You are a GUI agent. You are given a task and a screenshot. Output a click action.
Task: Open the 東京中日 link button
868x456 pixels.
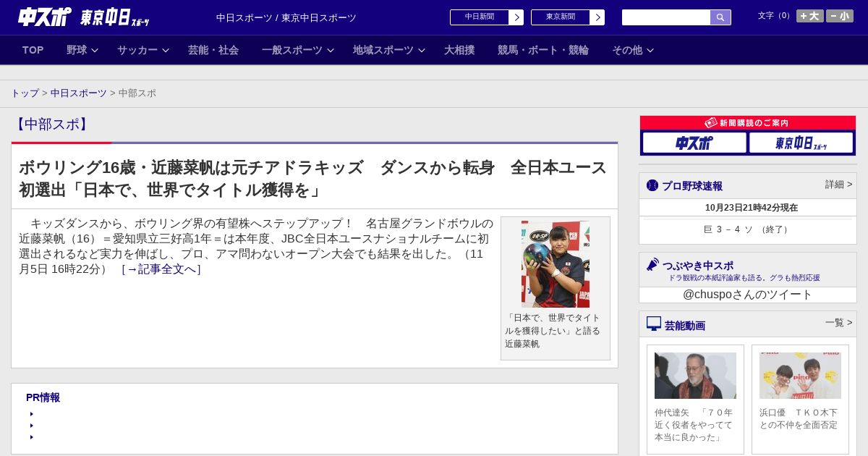[561, 17]
